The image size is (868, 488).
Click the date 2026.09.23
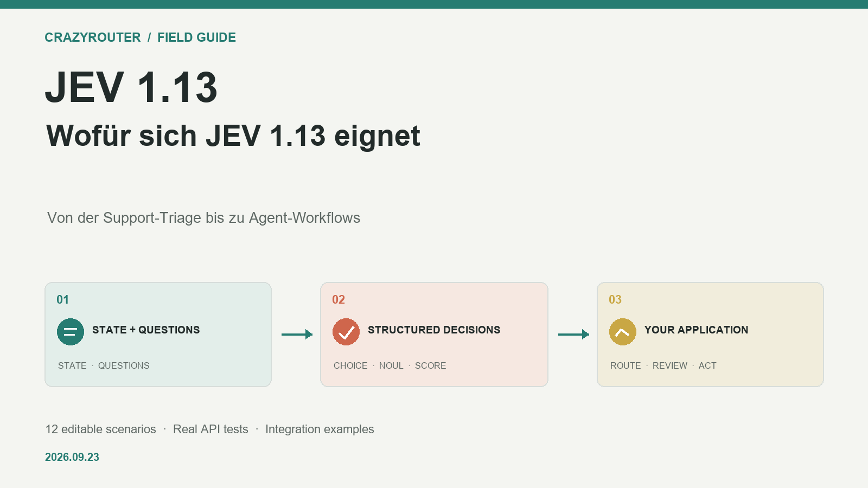72,457
